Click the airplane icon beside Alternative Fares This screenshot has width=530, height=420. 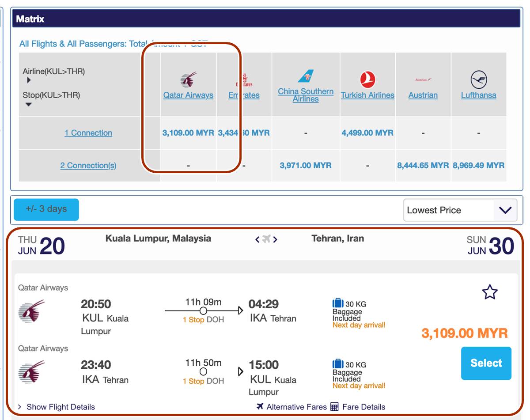[260, 407]
